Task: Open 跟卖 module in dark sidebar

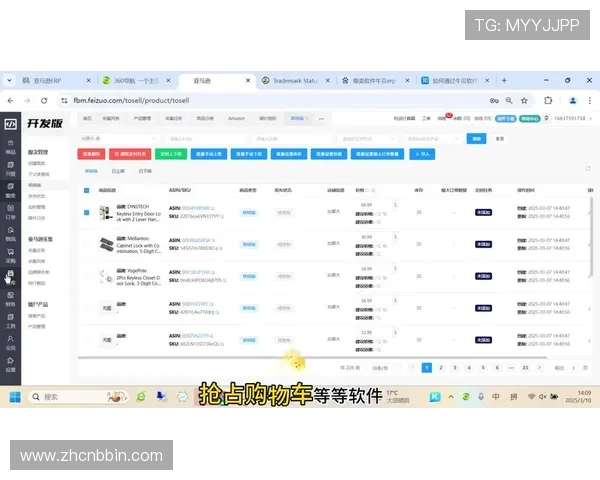Action: tap(10, 191)
